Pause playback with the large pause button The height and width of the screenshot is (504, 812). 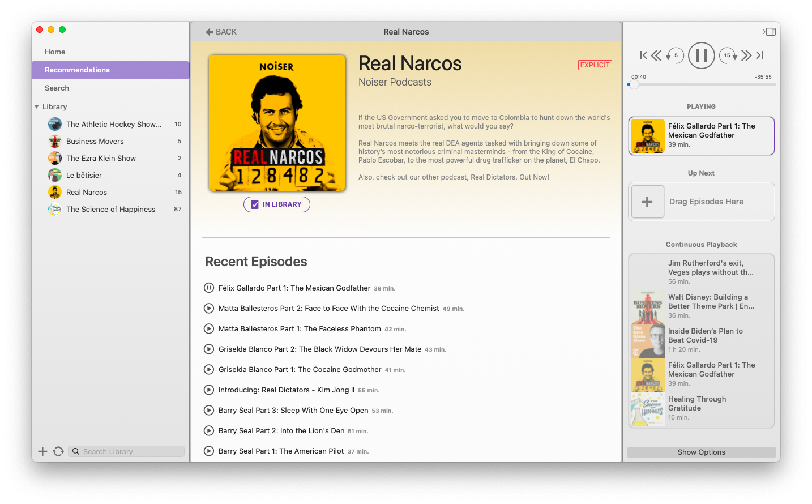pos(701,55)
